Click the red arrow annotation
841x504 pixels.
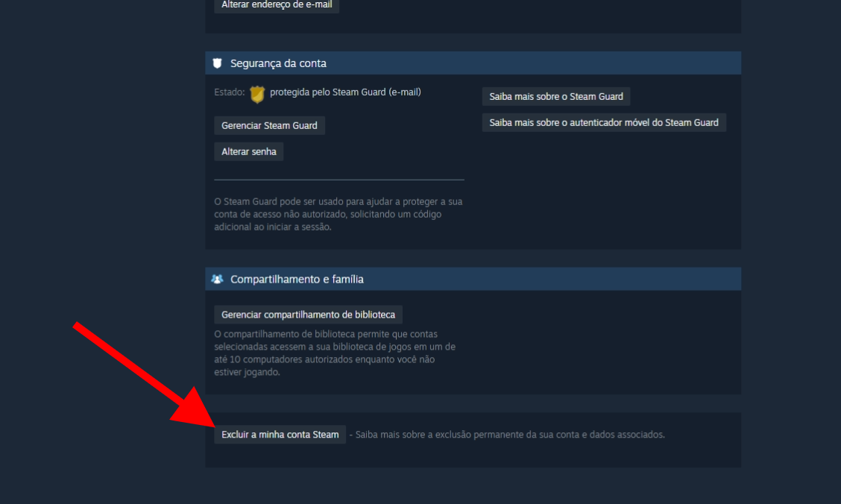coord(143,374)
